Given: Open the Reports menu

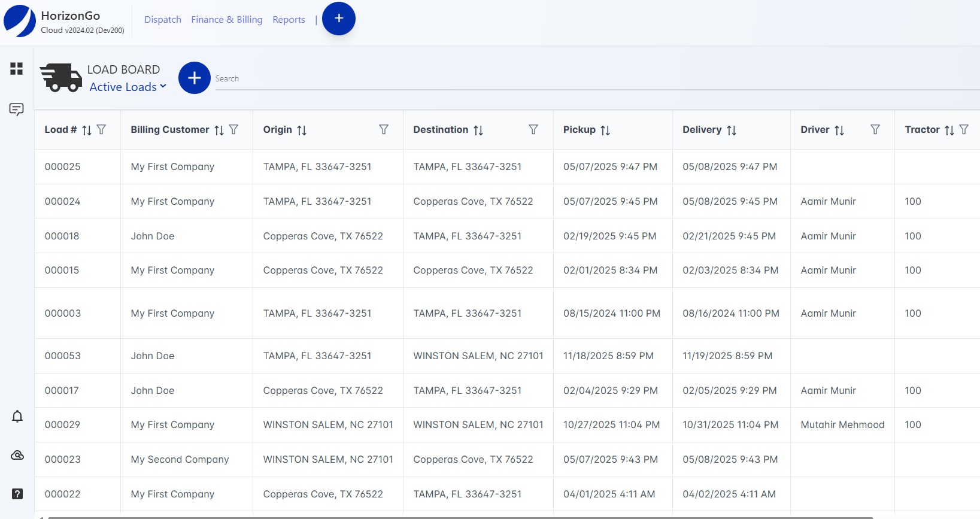Looking at the screenshot, I should coord(289,20).
